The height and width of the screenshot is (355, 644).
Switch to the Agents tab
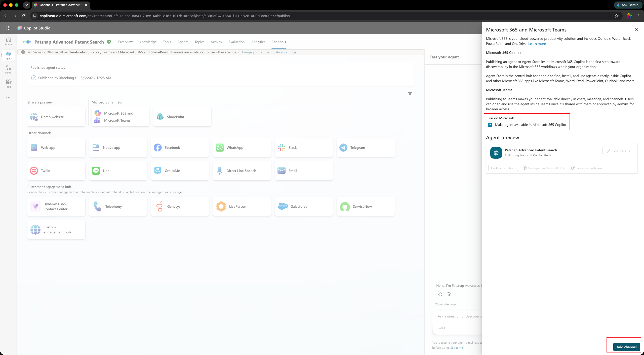click(x=183, y=42)
